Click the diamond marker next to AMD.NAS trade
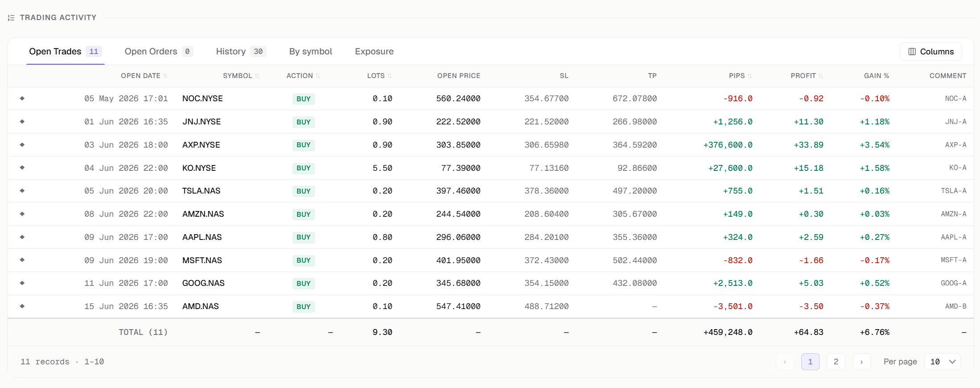 coord(22,306)
